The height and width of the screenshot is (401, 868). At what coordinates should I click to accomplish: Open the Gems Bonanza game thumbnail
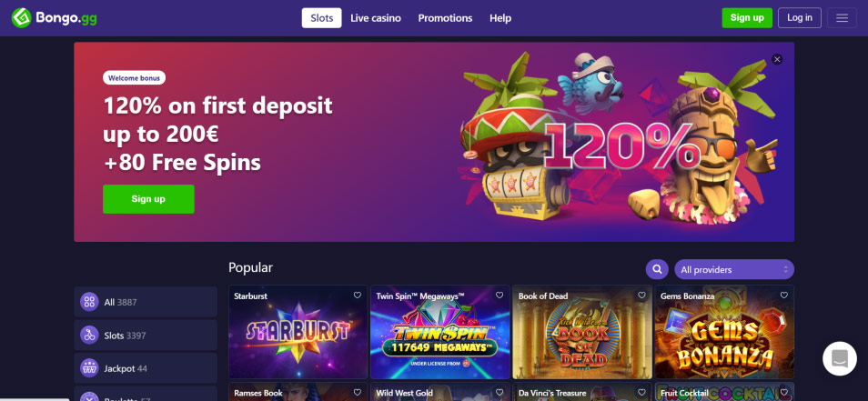[x=724, y=332]
